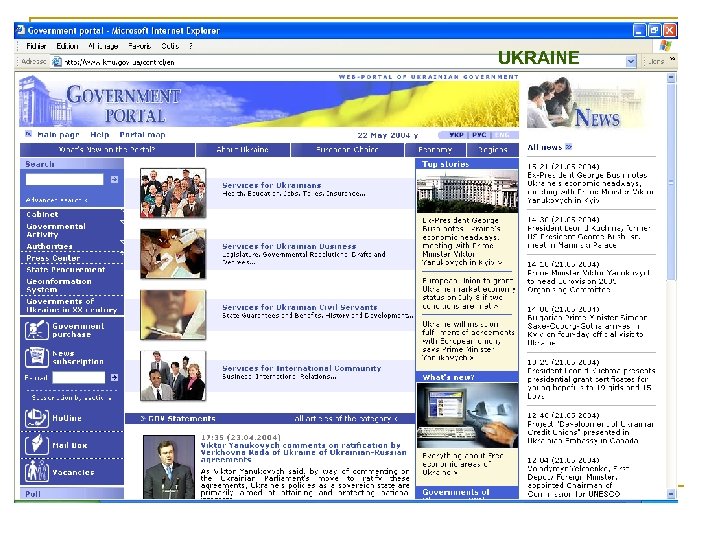Open the Outils menu
Viewport: 720px width, 540px height.
pos(170,46)
